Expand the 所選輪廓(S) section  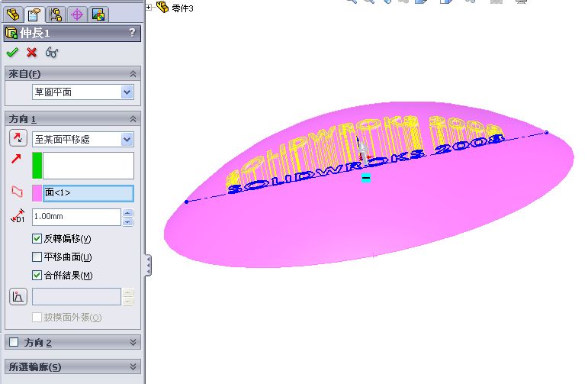pos(133,366)
